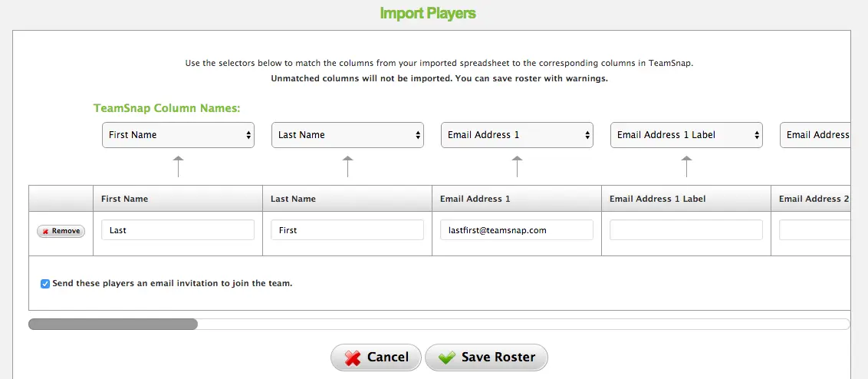Click the red x icon on Remove

[45, 232]
